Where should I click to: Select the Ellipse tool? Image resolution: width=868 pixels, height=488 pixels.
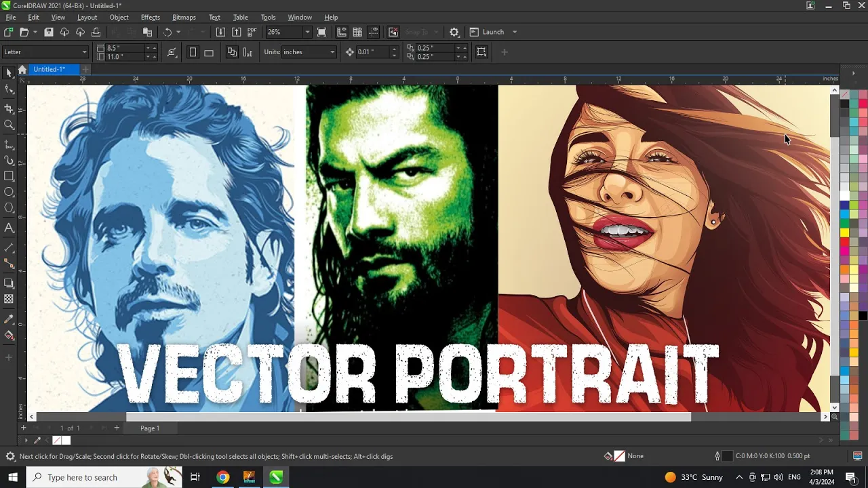click(x=9, y=192)
